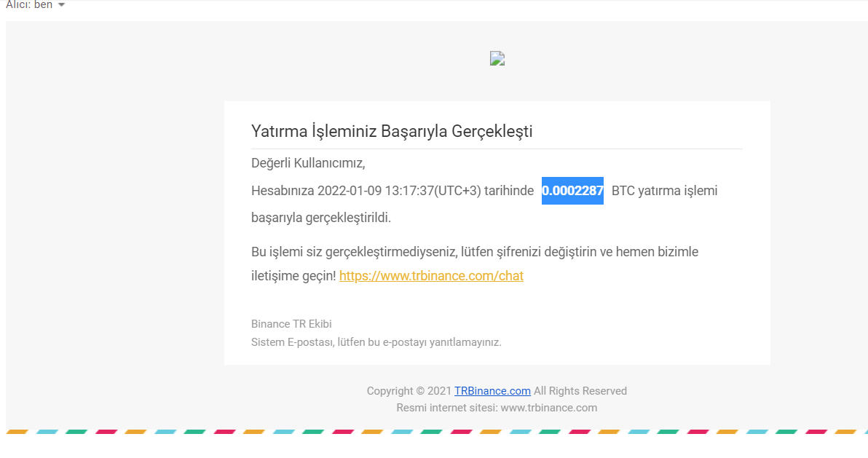The height and width of the screenshot is (458, 868).
Task: Click the "All Rights Reserved" text
Action: point(580,391)
